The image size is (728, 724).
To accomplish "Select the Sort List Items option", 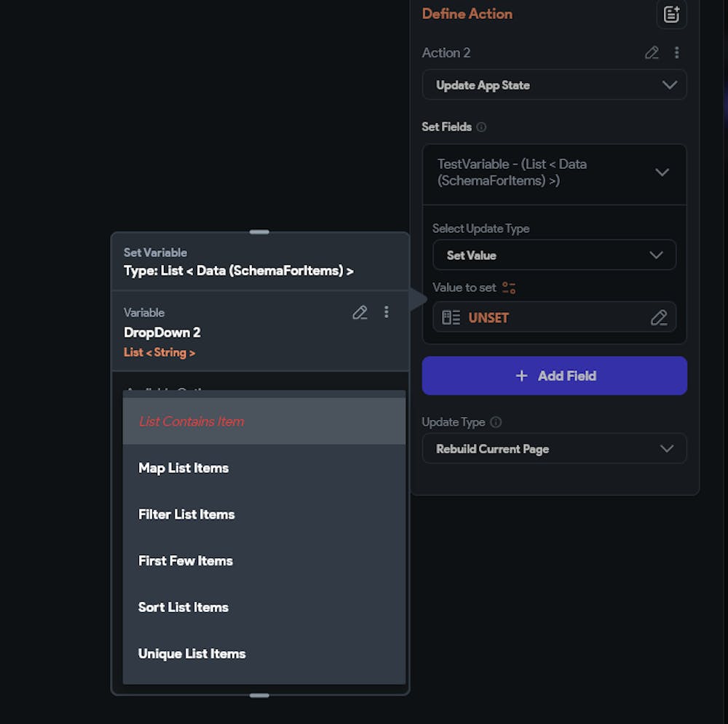I will coord(183,608).
